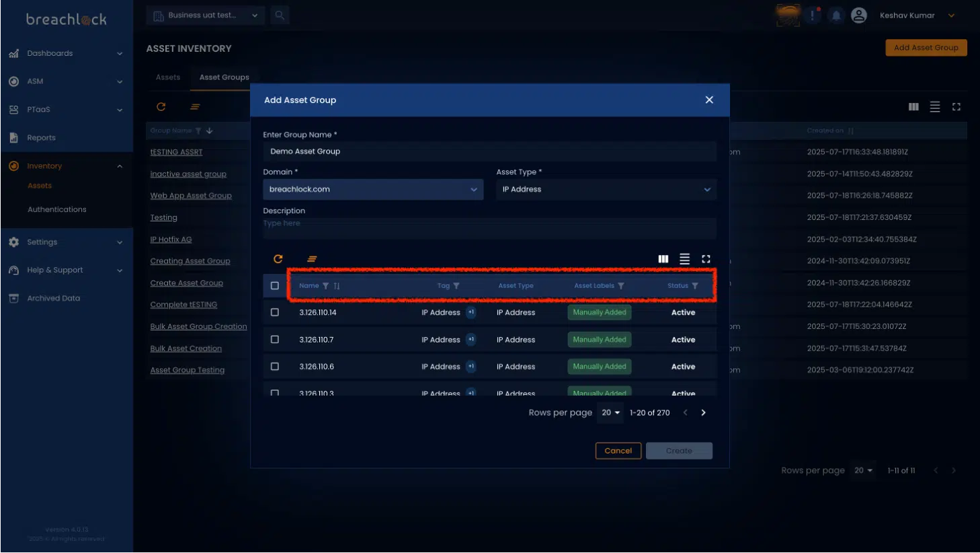Open the Business uat test organization selector
Screen dimensions: 980x553
click(205, 15)
